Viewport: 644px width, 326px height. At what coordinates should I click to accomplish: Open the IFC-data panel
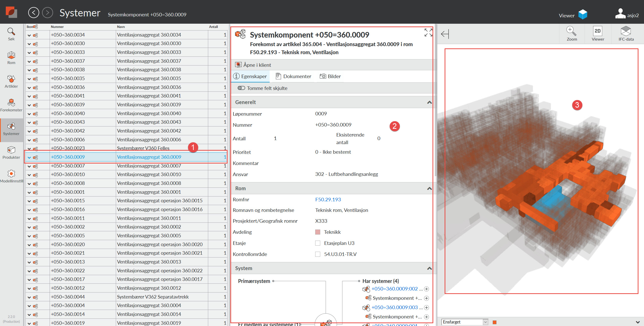point(626,34)
